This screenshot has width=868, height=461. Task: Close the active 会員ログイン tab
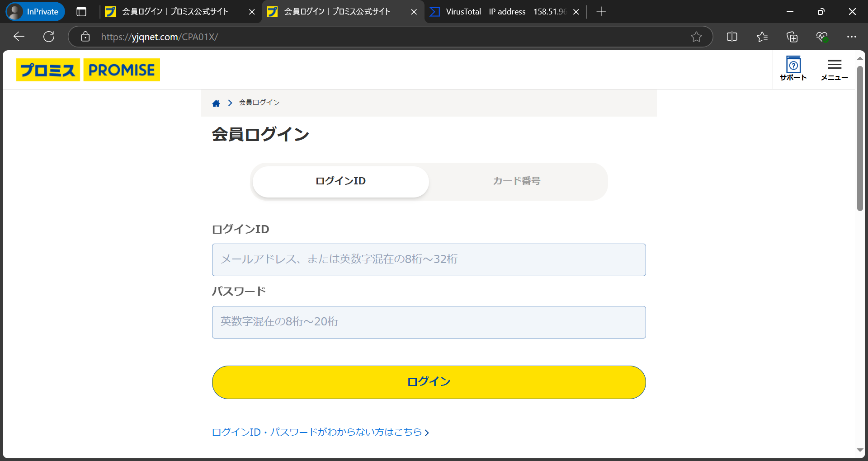click(414, 12)
